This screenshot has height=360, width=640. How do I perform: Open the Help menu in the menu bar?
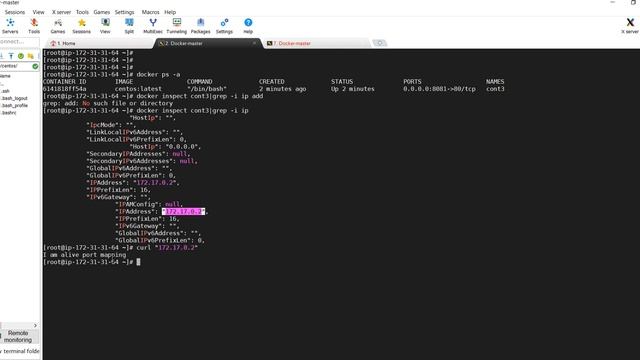point(170,12)
